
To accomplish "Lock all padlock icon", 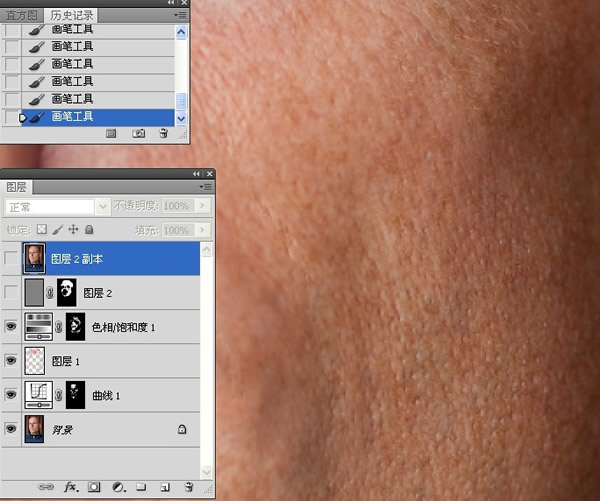I will point(89,229).
